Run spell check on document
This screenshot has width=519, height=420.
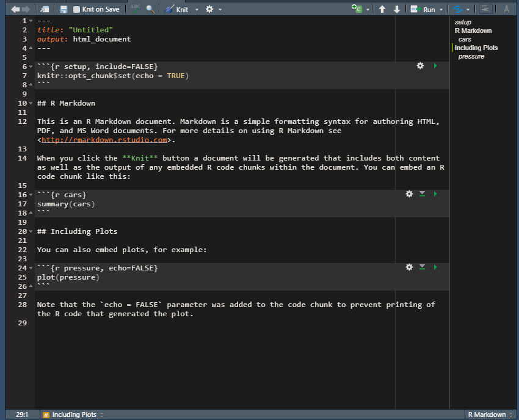point(135,9)
